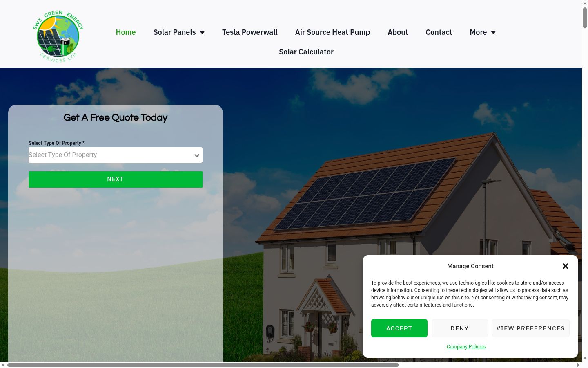The width and height of the screenshot is (588, 368).
Task: Go to the Home page
Action: [126, 32]
